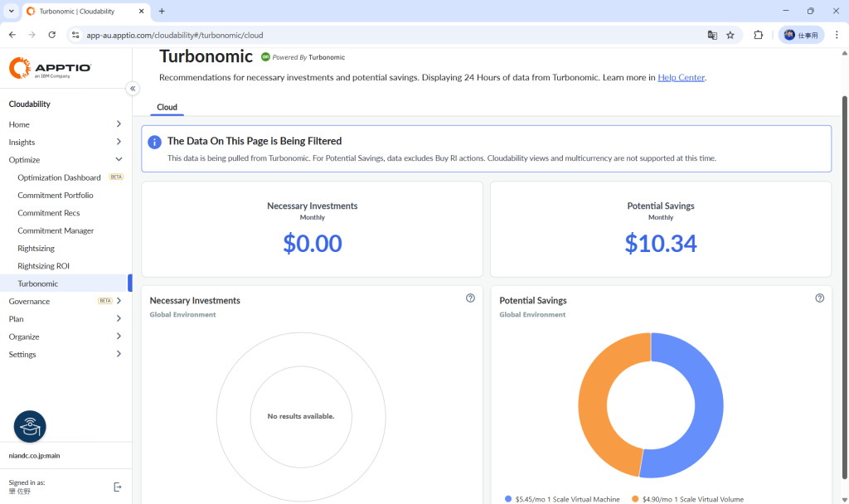View site information icon in address bar
Viewport: 849px width, 504px height.
click(x=75, y=35)
